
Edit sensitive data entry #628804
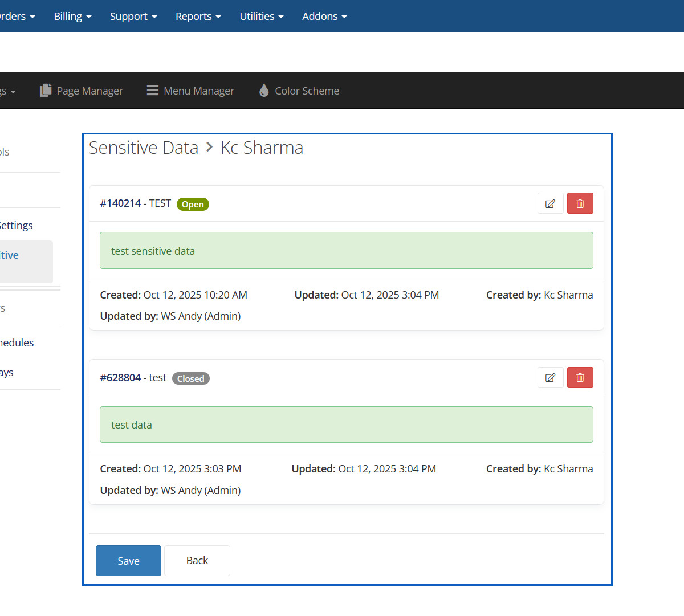pyautogui.click(x=550, y=378)
